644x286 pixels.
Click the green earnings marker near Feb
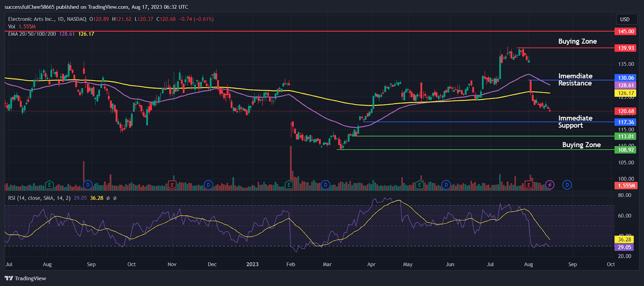[x=289, y=185]
